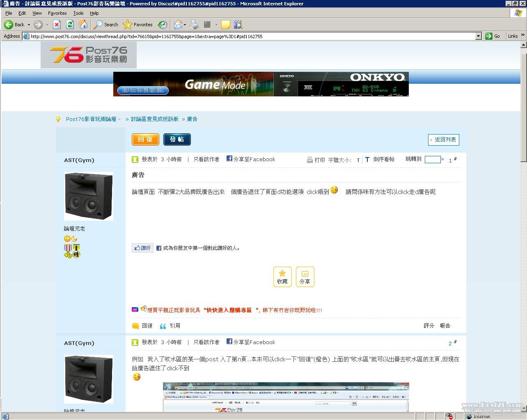Click the 跳轉到 page jump input field
The image size is (527, 420).
(x=433, y=160)
